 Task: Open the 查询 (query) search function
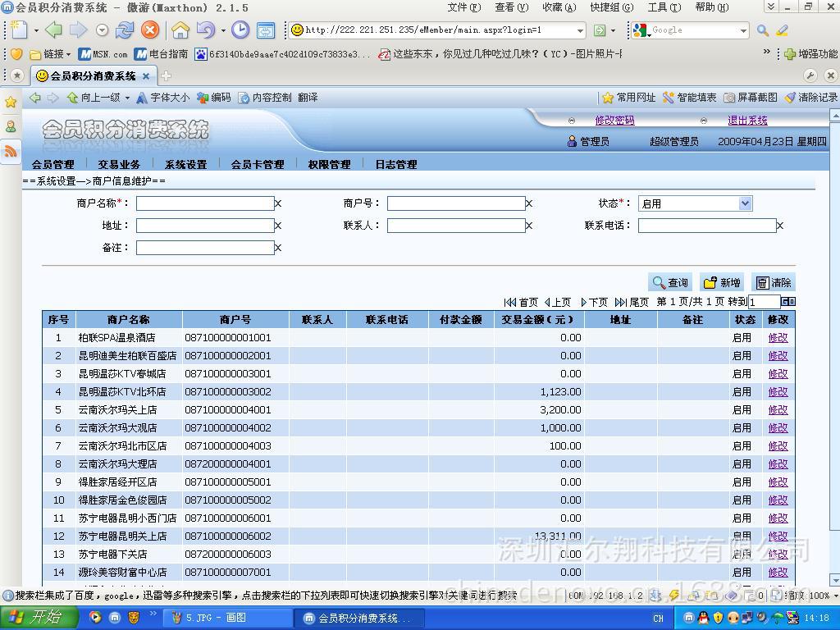tap(670, 282)
